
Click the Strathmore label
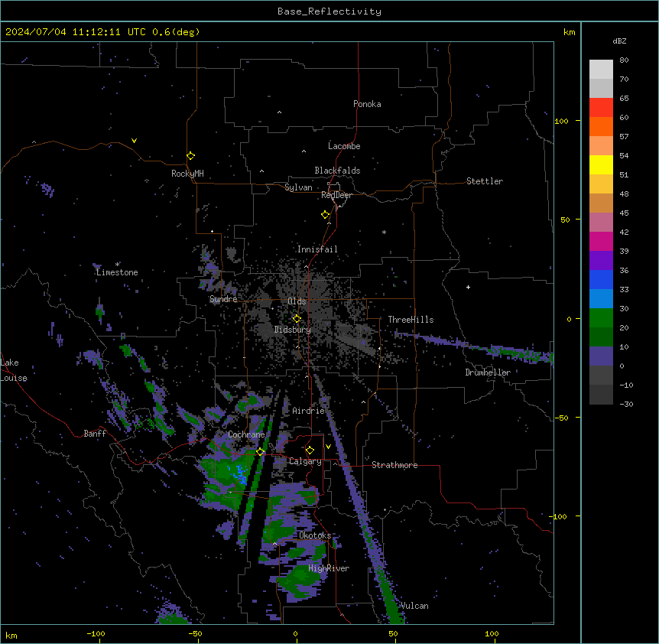tap(394, 465)
